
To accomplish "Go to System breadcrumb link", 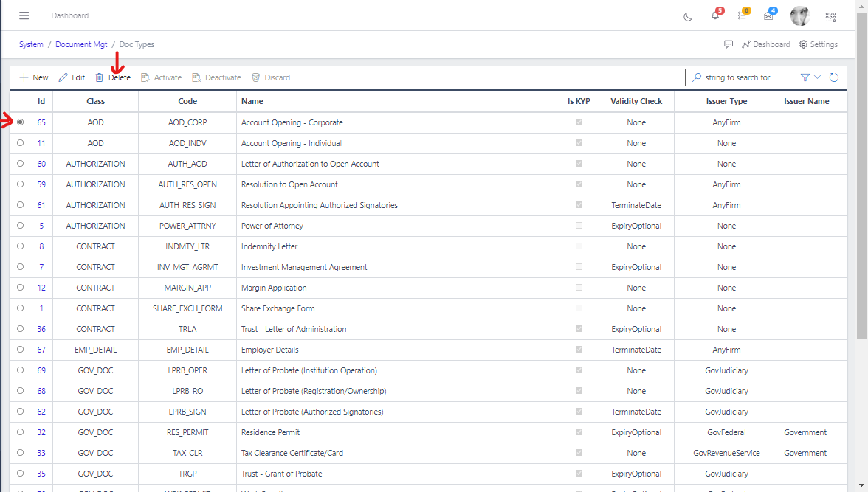I will click(x=31, y=44).
